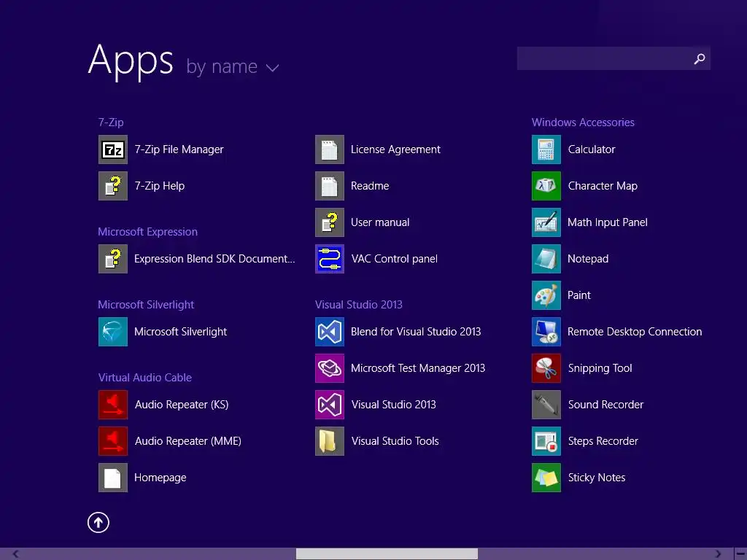This screenshot has height=560, width=747.
Task: Open the 'by name' sort dropdown
Action: (233, 67)
